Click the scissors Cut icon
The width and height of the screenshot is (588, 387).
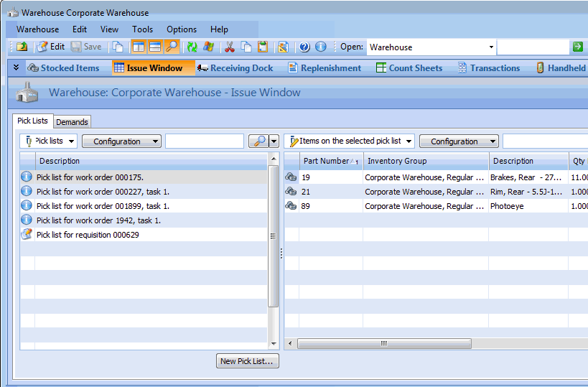230,47
